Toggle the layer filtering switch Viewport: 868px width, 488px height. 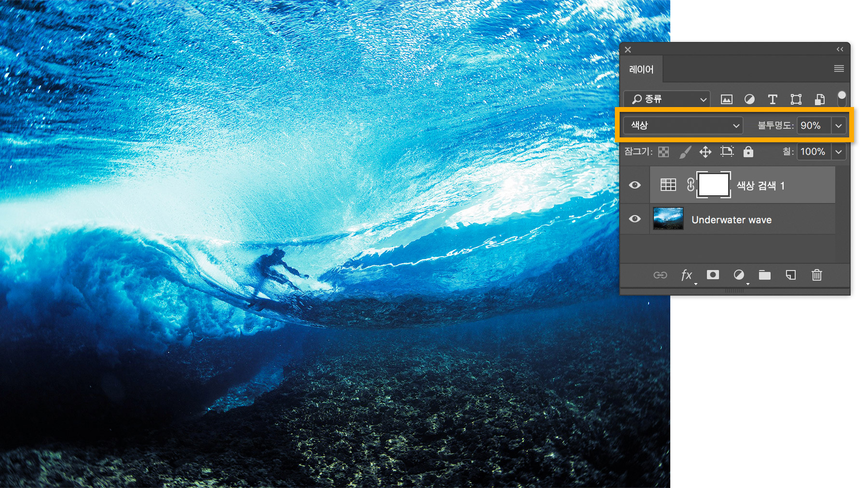tap(841, 98)
